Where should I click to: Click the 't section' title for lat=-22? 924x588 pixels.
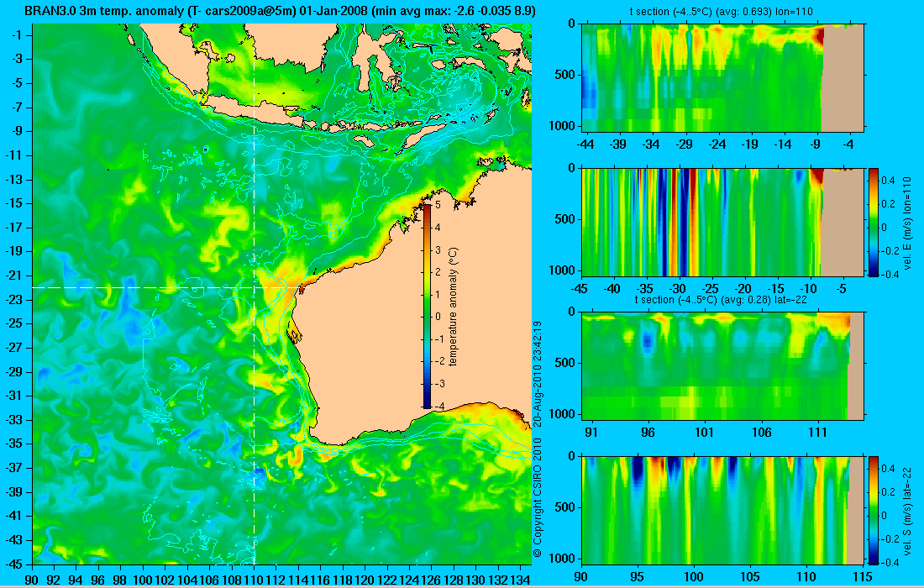pos(721,299)
